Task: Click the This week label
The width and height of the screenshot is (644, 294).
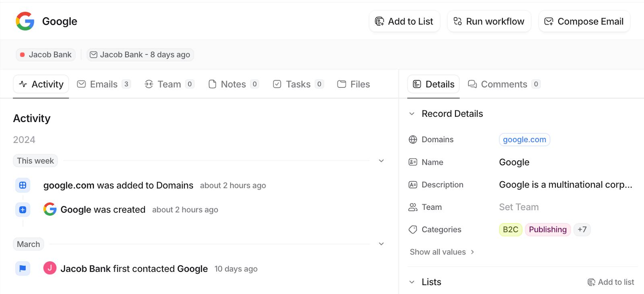Action: coord(35,161)
